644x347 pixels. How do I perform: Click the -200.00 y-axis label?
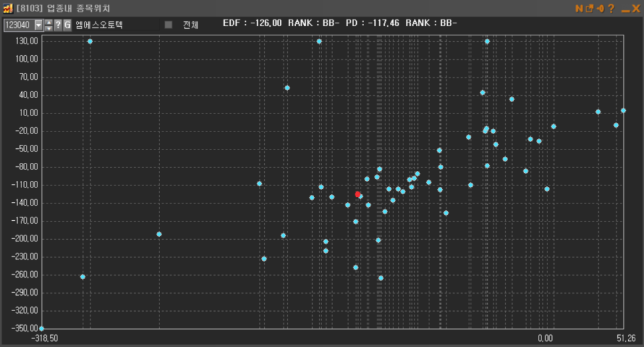click(25, 238)
